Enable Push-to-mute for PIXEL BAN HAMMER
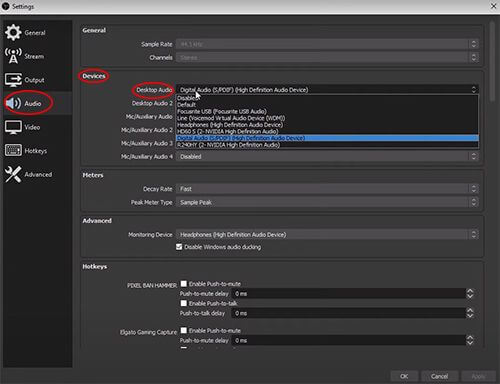 pos(184,283)
